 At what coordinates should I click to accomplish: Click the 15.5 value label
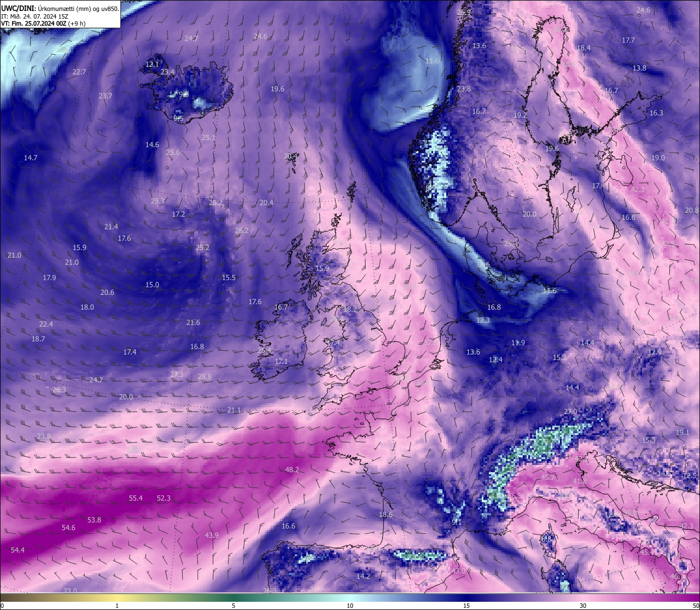click(229, 277)
